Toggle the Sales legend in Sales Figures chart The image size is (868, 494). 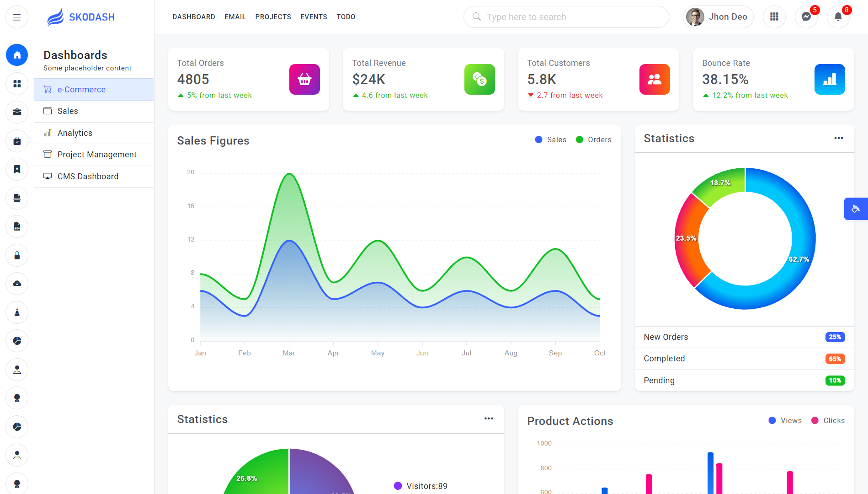pyautogui.click(x=550, y=140)
